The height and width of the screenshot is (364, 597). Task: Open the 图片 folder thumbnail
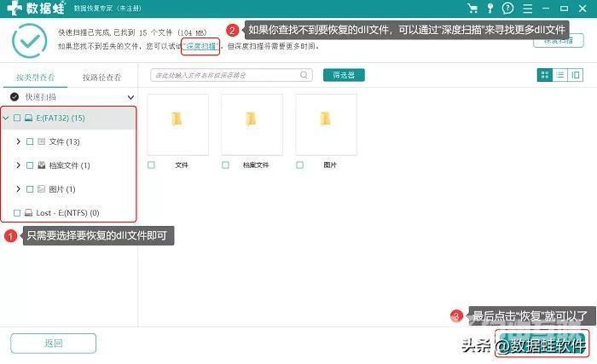[326, 124]
